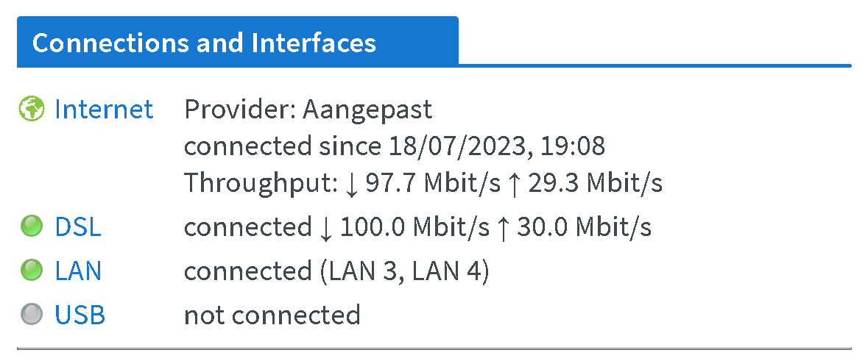868x361 pixels.
Task: Open the USB link
Action: pyautogui.click(x=80, y=315)
